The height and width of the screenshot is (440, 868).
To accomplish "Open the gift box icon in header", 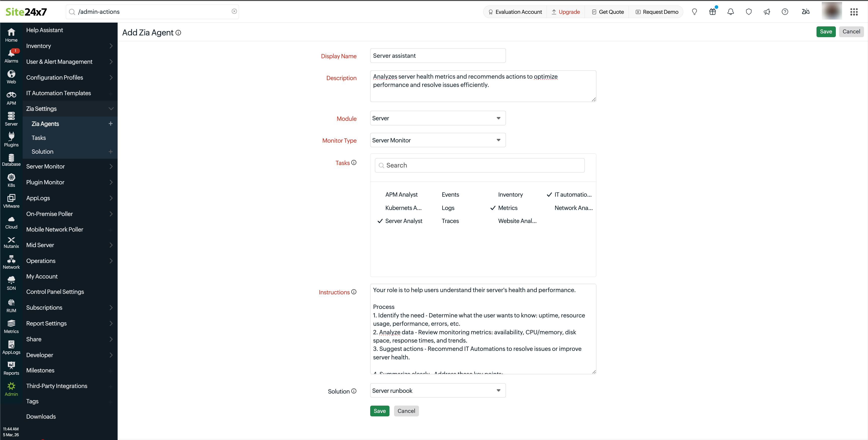I will tap(712, 12).
